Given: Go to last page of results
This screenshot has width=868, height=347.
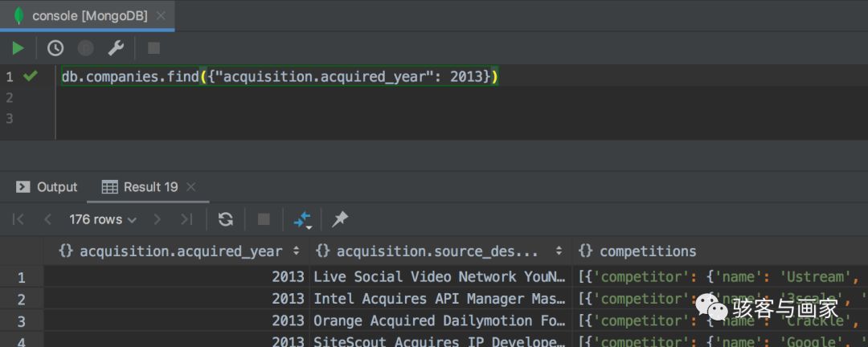Looking at the screenshot, I should 186,220.
